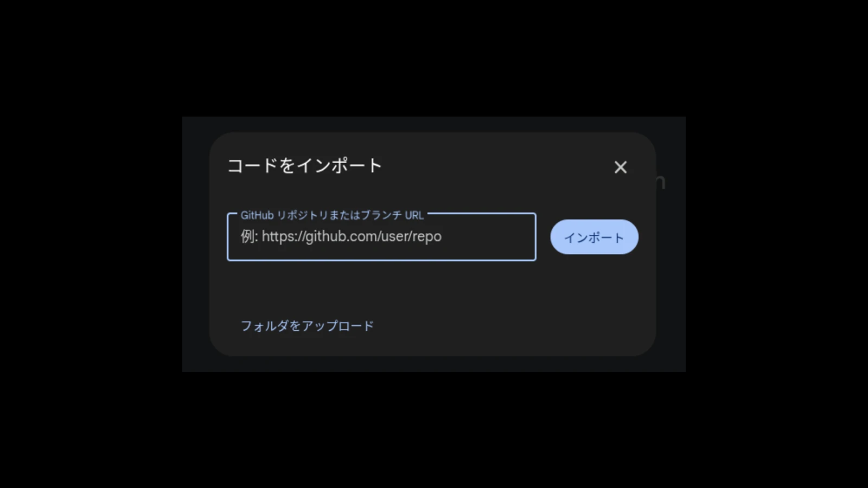The image size is (868, 488).
Task: Click the コードをインポート dialog title
Action: pyautogui.click(x=304, y=165)
